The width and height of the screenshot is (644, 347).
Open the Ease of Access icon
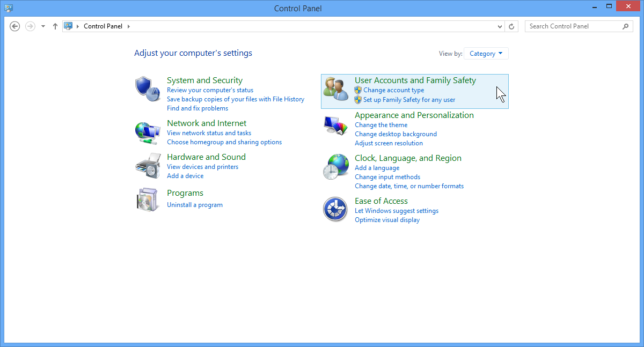[336, 209]
